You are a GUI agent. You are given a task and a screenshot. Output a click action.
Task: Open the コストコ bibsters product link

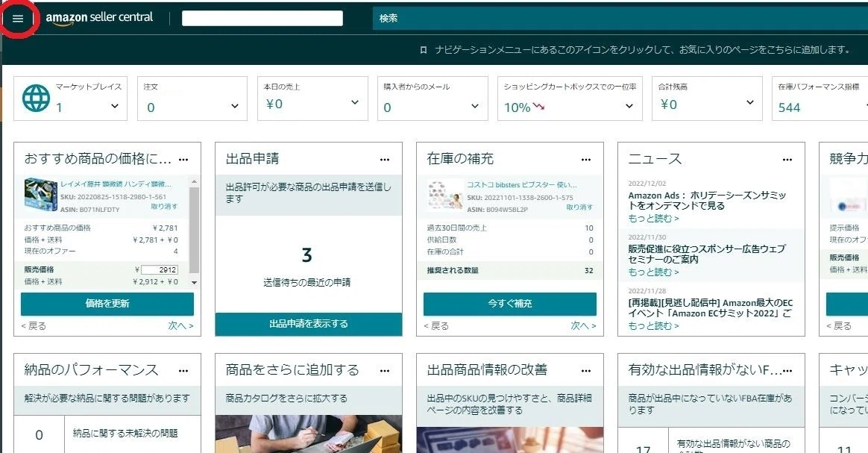(x=521, y=185)
